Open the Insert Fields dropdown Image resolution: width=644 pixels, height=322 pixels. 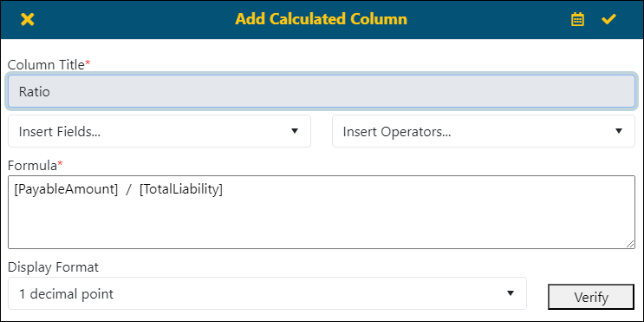point(159,131)
